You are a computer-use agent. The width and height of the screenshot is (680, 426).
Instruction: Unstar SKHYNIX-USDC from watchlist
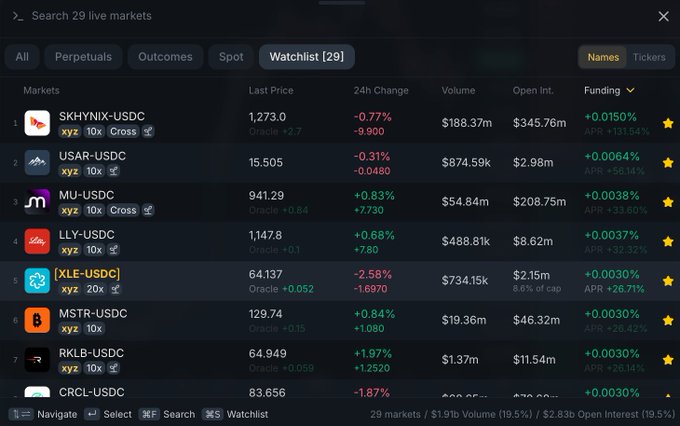coord(668,123)
